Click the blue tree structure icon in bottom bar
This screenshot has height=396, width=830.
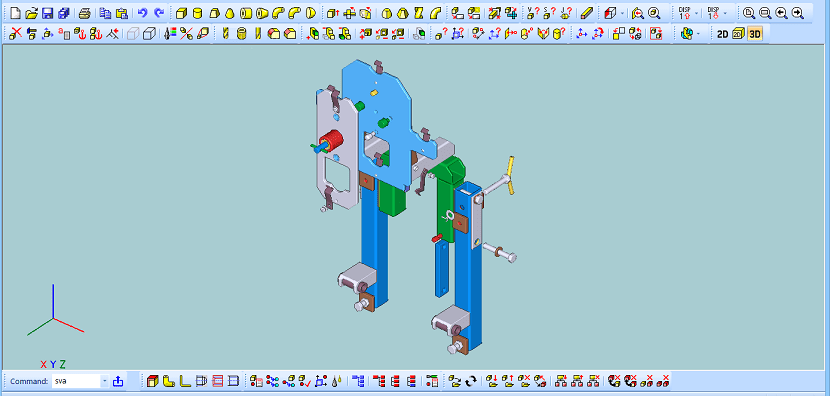point(358,381)
